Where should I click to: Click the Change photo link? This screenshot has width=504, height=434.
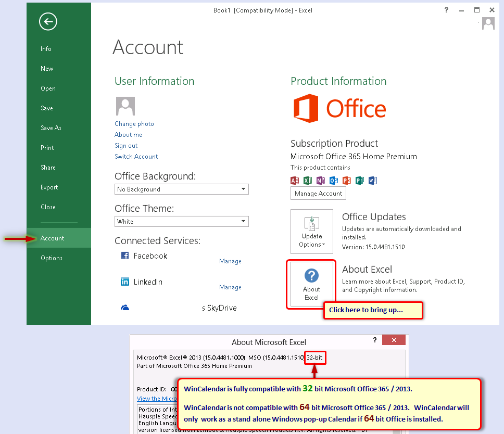(134, 124)
